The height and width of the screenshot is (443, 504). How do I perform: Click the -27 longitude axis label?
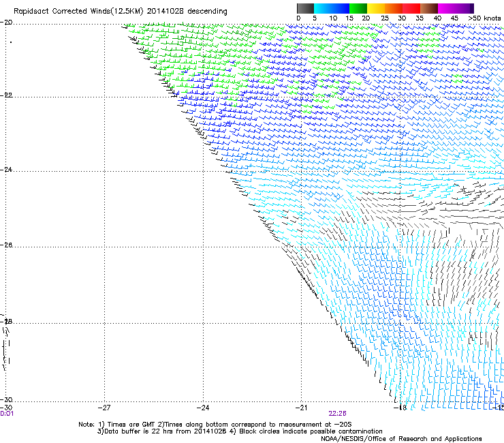point(104,408)
